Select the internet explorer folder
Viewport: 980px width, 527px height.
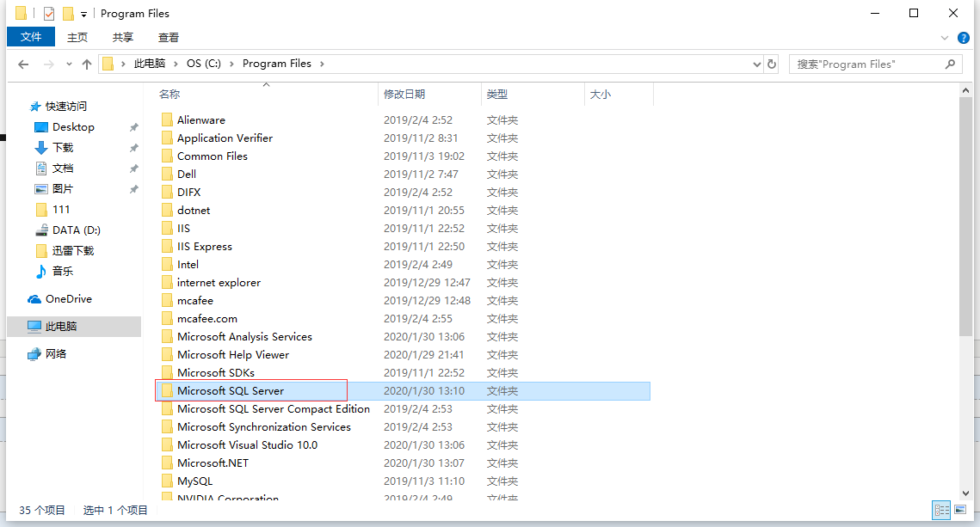[x=219, y=283]
